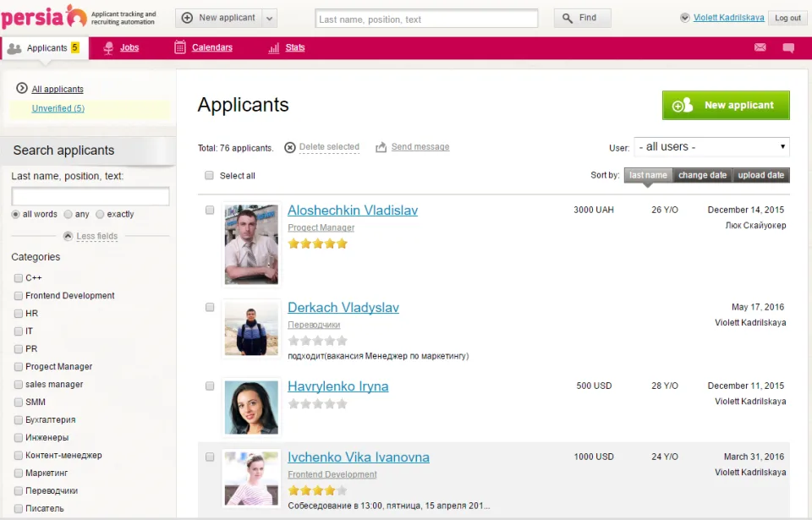This screenshot has width=812, height=520.
Task: Click the magnifier icon on the Find button
Action: point(568,18)
